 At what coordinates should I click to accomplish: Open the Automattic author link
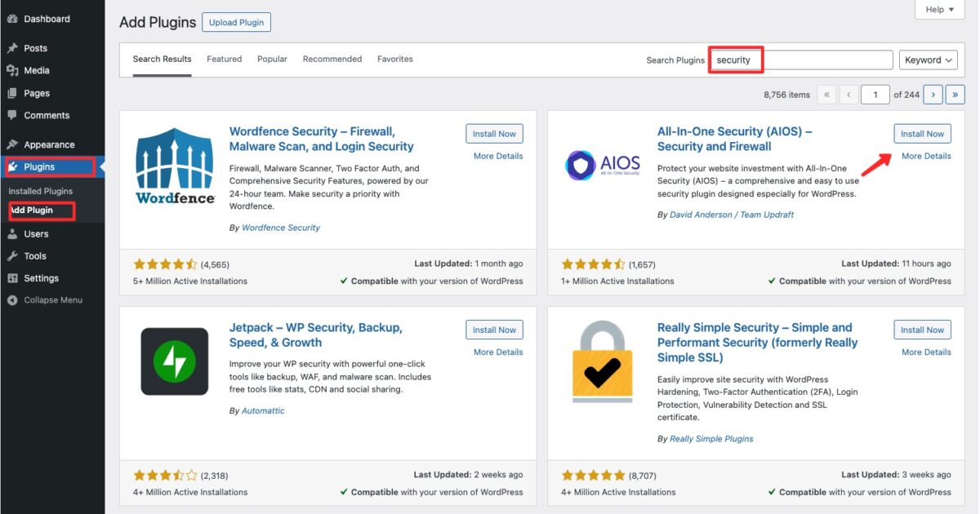(x=263, y=410)
